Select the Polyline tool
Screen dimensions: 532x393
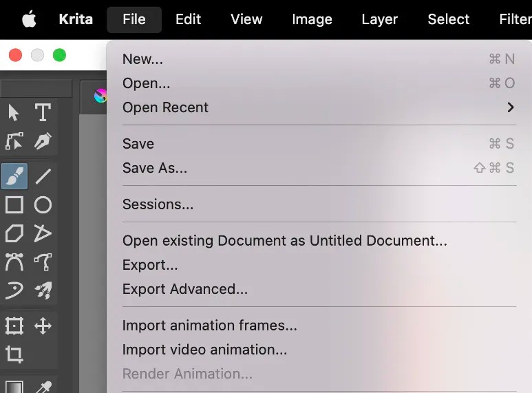click(43, 233)
